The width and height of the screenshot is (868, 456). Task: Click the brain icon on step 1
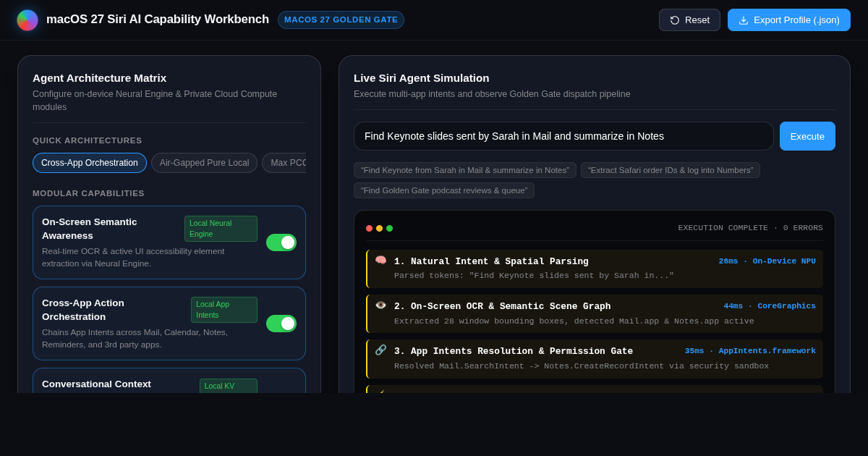380,260
